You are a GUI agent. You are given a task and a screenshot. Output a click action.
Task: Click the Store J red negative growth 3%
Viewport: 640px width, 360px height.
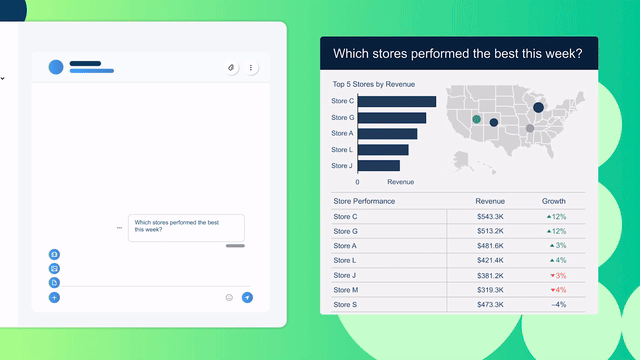coord(558,276)
